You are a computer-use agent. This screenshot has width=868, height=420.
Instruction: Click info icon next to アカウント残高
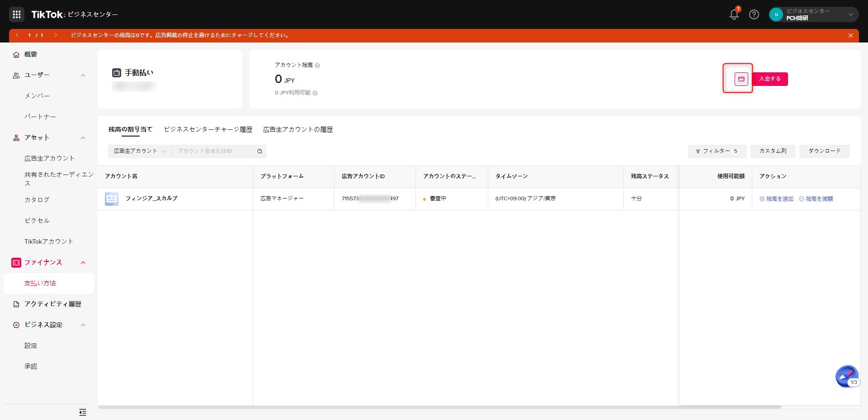[317, 66]
